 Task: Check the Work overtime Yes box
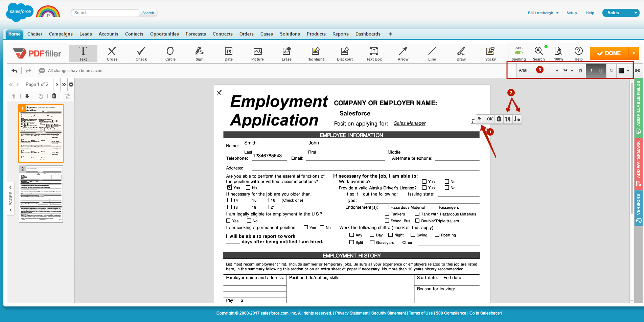pyautogui.click(x=424, y=182)
